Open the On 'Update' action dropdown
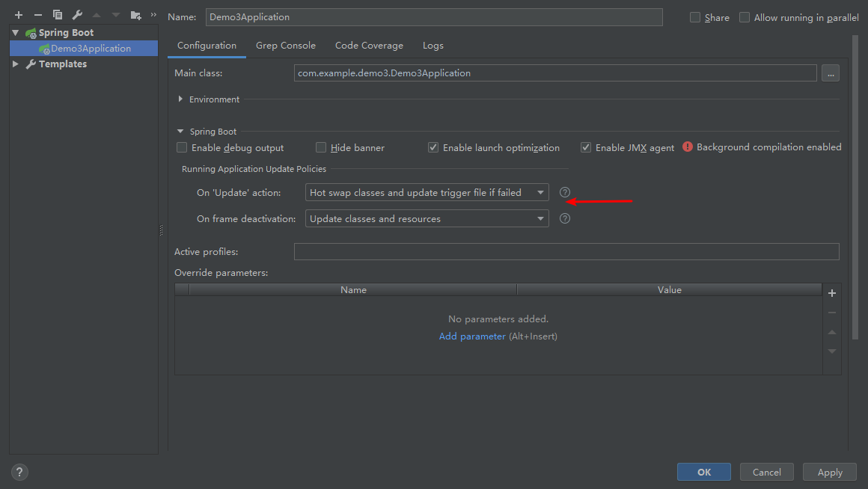 [x=427, y=192]
